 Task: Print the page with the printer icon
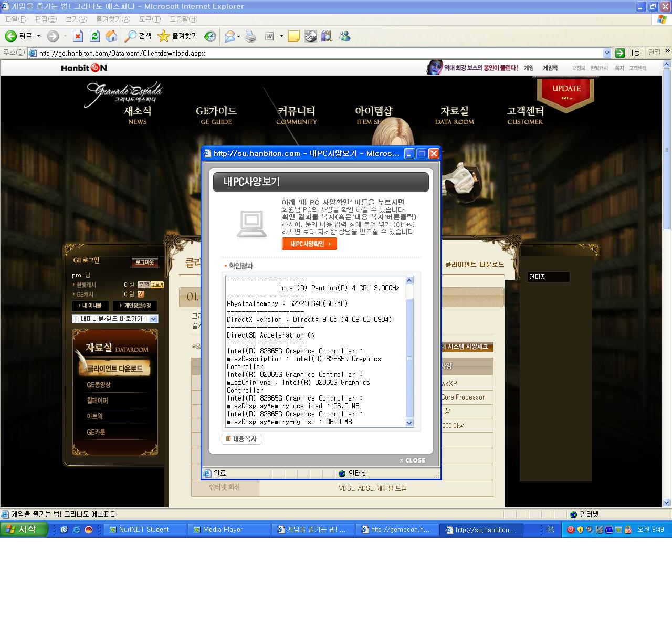(250, 36)
